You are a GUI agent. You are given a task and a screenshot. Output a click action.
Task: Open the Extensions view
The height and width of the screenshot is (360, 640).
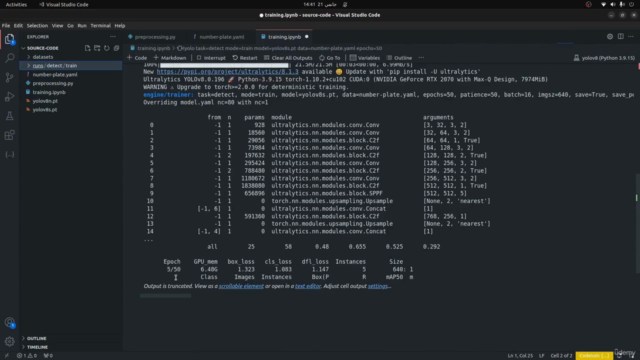tap(9, 135)
